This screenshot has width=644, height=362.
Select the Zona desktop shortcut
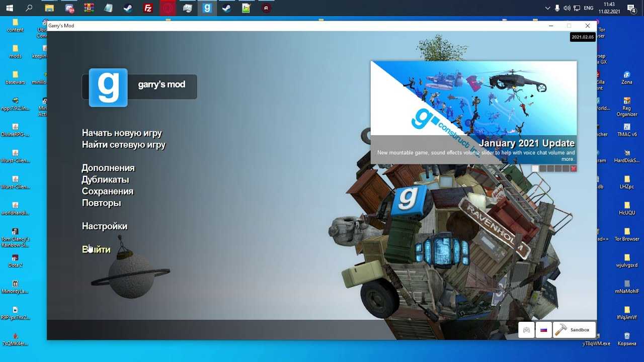click(627, 78)
